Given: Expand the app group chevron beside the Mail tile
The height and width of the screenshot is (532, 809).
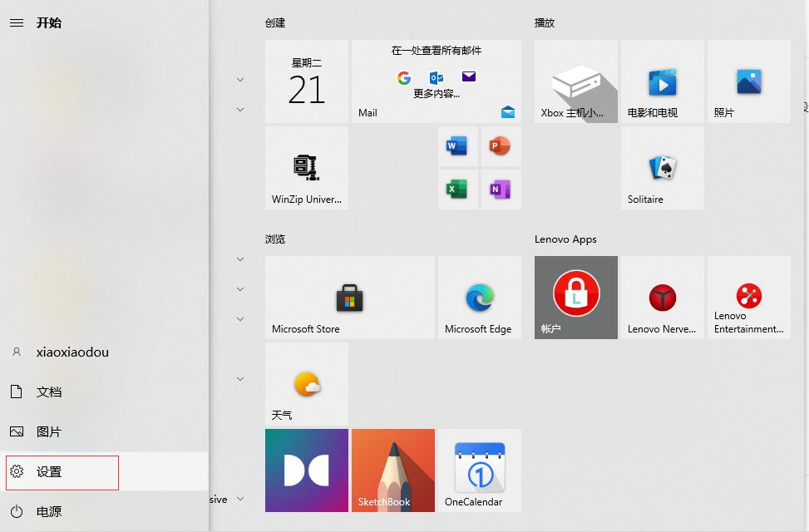Looking at the screenshot, I should [x=240, y=80].
